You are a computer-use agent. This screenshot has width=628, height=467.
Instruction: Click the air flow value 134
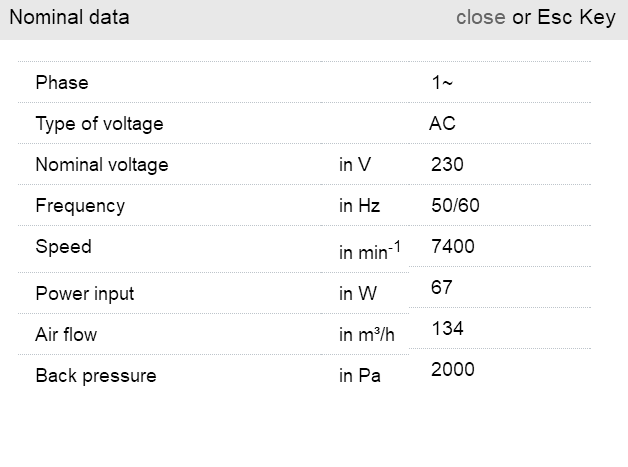click(447, 329)
